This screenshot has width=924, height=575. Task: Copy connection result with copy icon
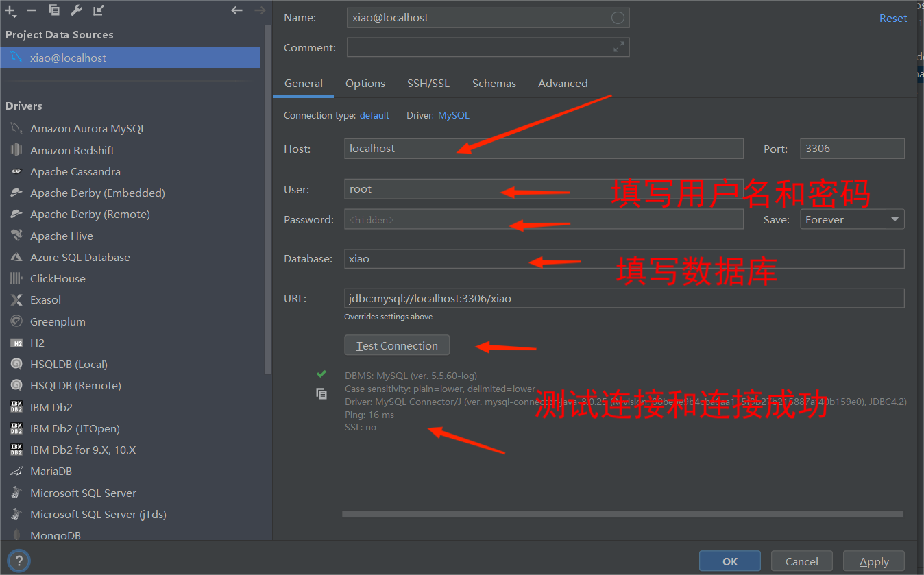pyautogui.click(x=321, y=393)
